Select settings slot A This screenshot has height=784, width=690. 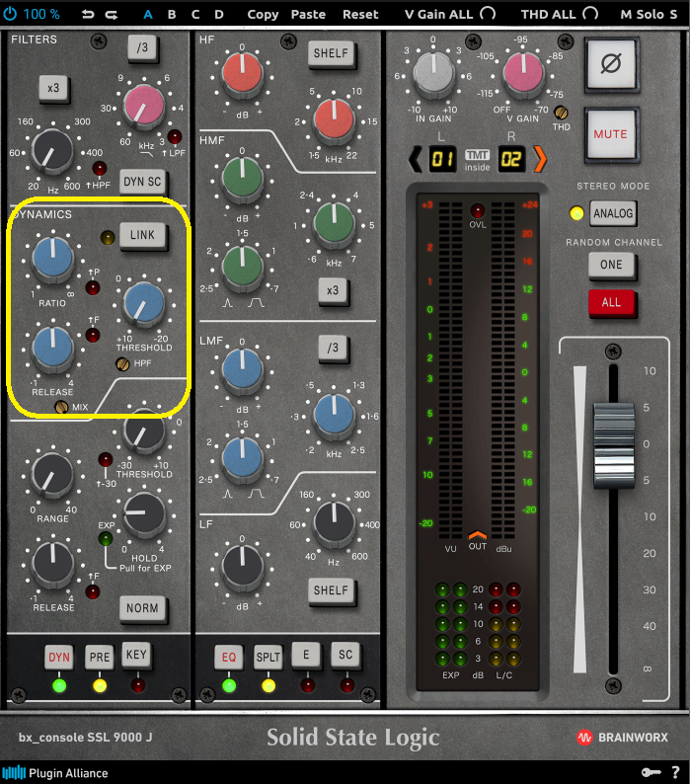coord(147,15)
